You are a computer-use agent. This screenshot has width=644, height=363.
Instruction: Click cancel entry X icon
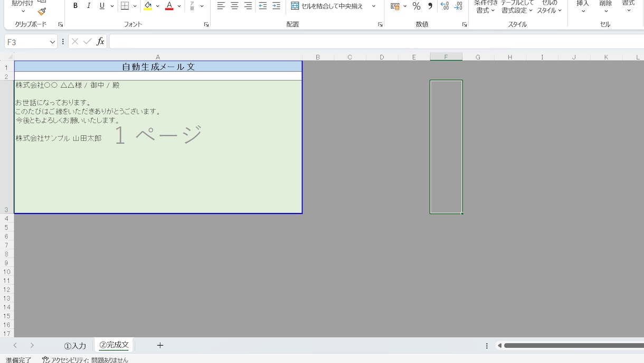point(75,41)
